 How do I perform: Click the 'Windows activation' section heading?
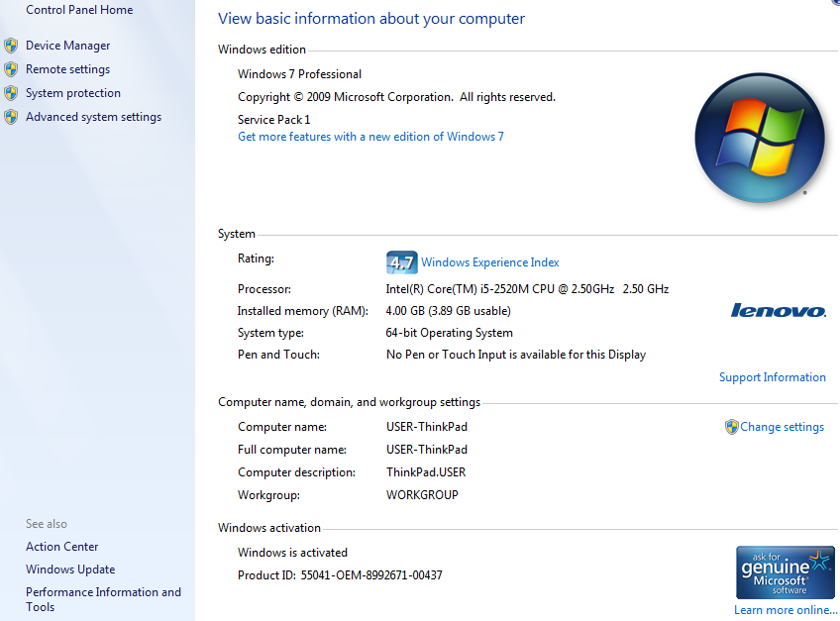pyautogui.click(x=269, y=528)
